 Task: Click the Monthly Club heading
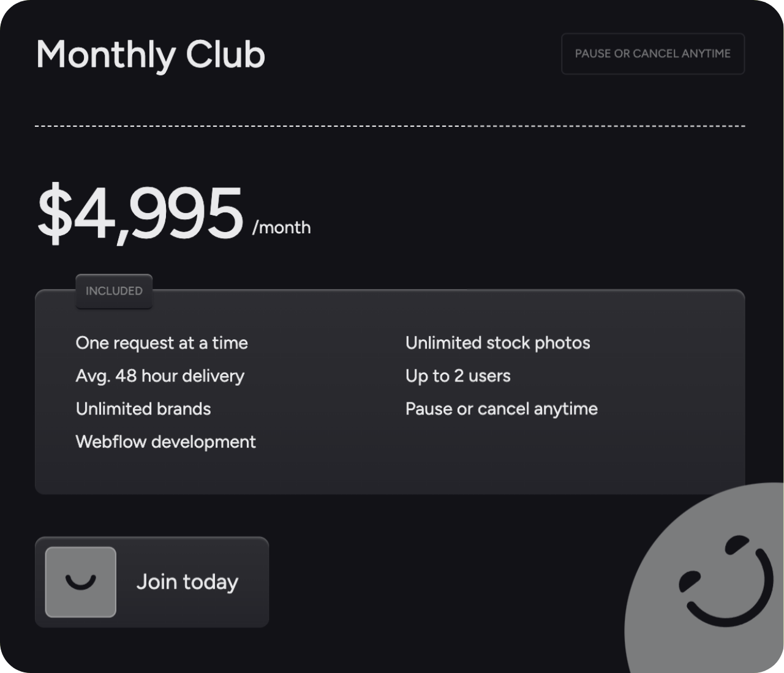[x=151, y=55]
